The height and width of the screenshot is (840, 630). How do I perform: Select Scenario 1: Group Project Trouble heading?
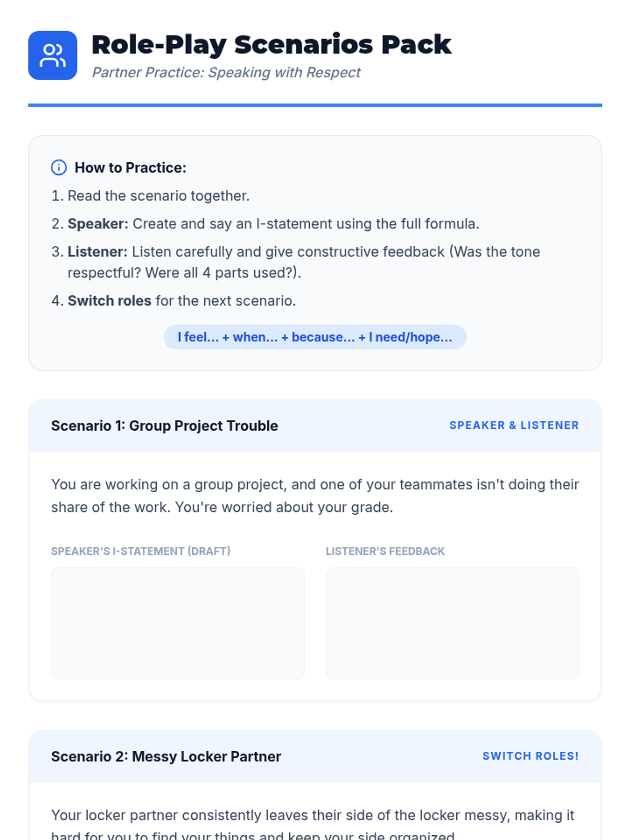pyautogui.click(x=164, y=426)
